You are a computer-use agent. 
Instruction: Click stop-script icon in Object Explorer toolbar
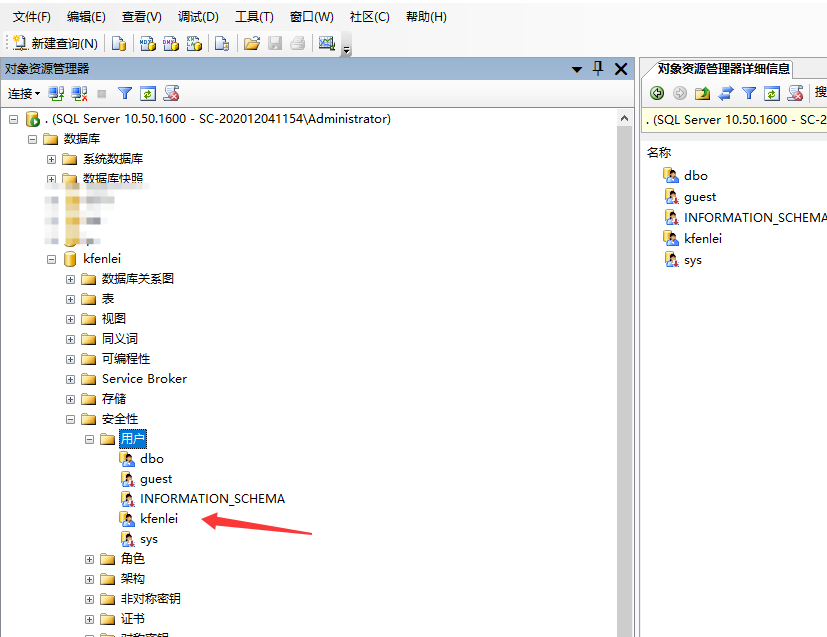coord(171,94)
